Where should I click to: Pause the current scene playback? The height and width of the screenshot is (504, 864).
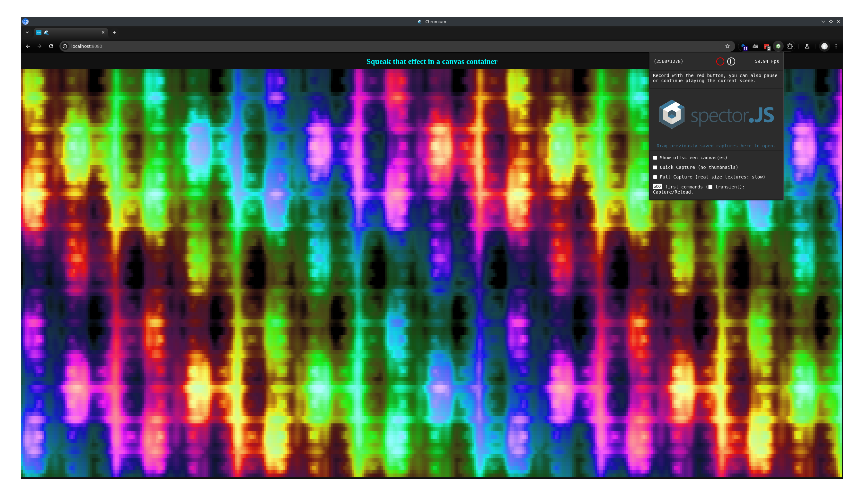(731, 61)
